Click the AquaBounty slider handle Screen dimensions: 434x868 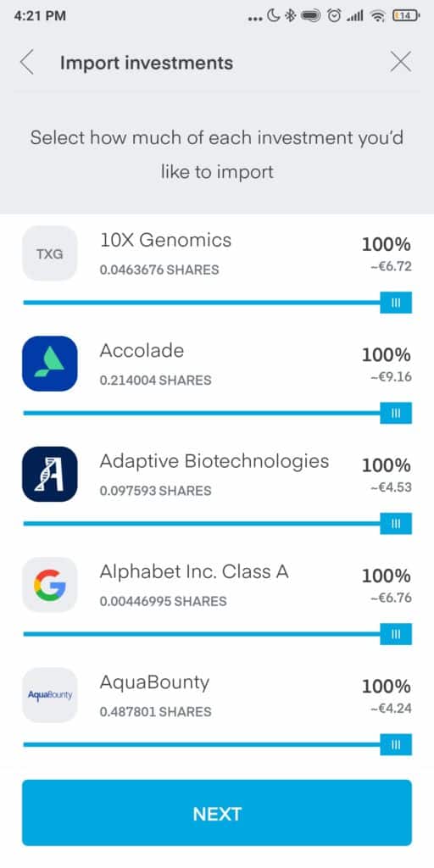coord(396,744)
